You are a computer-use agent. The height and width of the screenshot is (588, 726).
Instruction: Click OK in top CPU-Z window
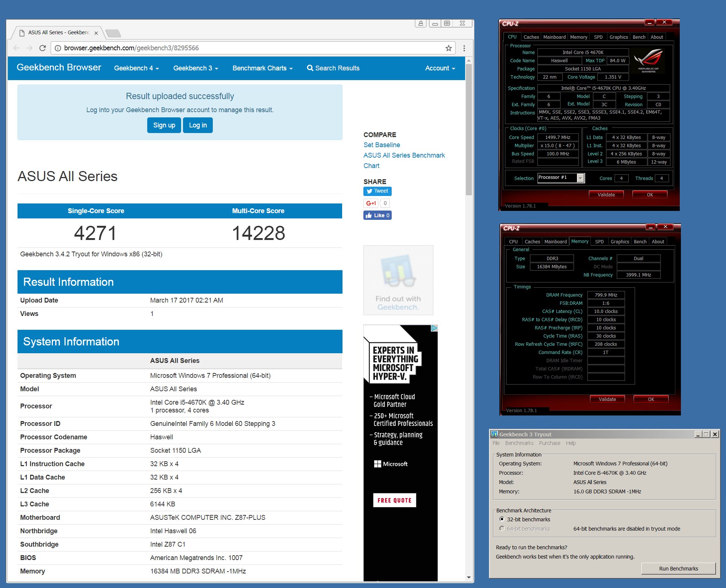[x=650, y=195]
